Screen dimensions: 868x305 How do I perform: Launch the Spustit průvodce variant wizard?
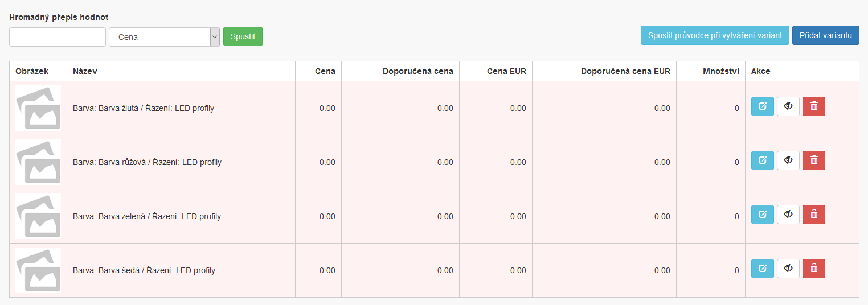(715, 35)
